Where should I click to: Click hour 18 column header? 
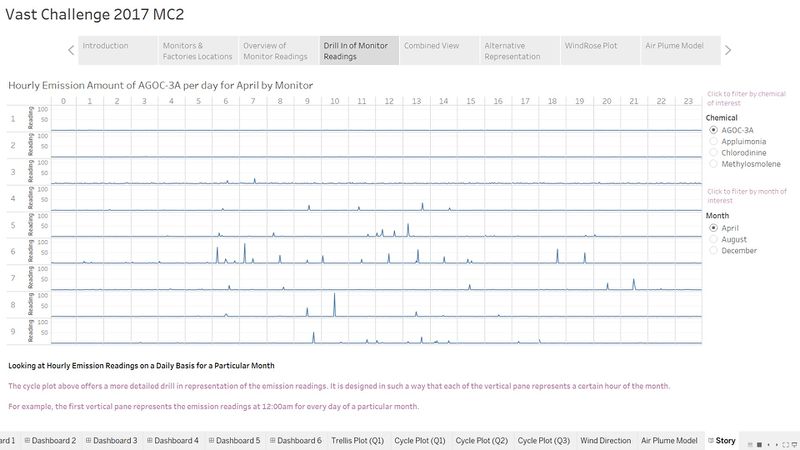click(x=552, y=101)
